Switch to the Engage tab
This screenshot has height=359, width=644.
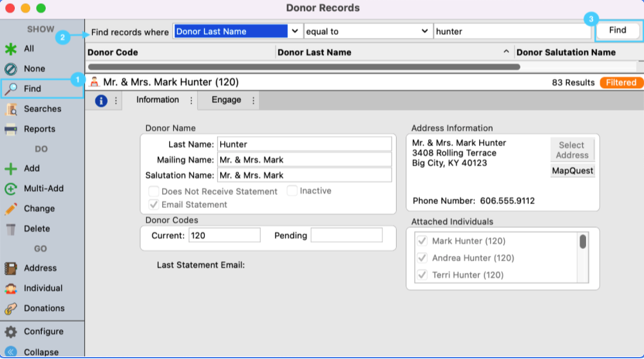tap(226, 100)
